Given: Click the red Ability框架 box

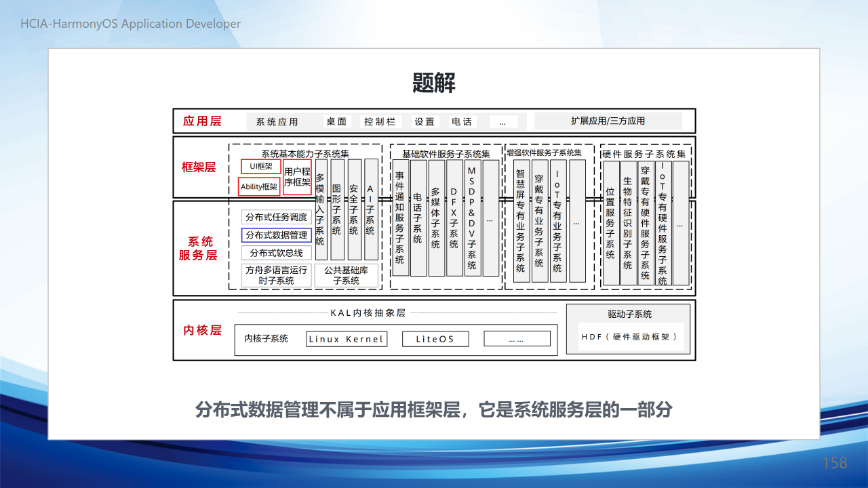Looking at the screenshot, I should point(259,186).
